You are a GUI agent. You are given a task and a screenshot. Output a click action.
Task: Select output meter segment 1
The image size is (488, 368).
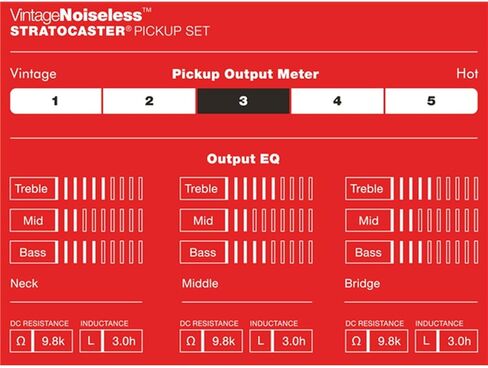56,101
